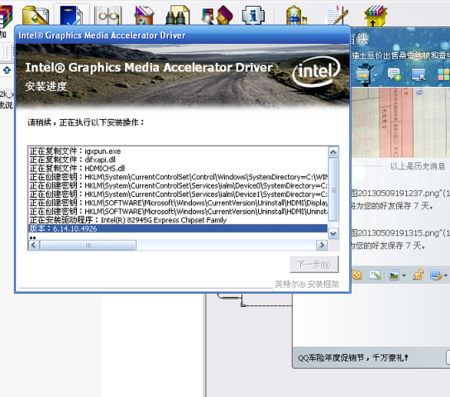The height and width of the screenshot is (397, 450).
Task: Select log row 正在复制文件：igxpun.exe
Action: [x=178, y=151]
